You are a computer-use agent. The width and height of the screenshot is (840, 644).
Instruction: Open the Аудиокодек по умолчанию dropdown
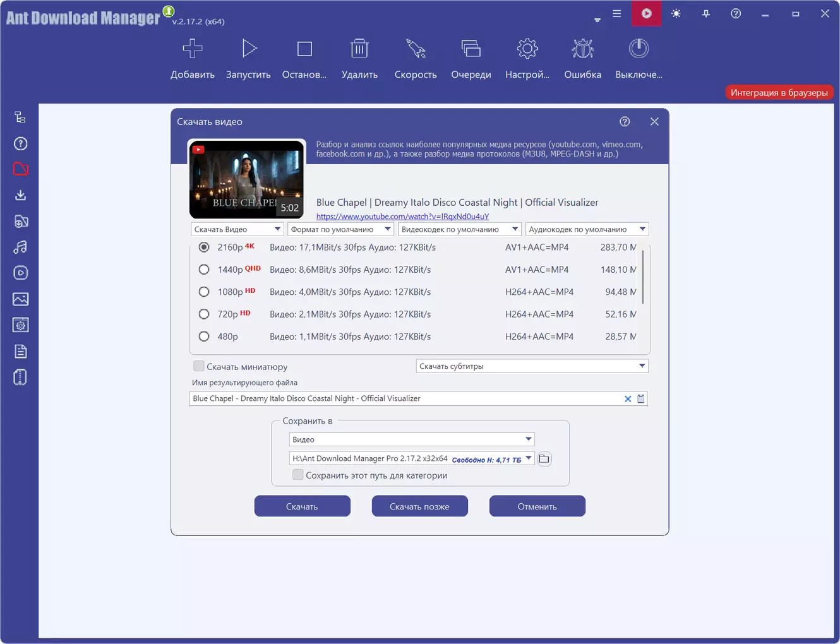[587, 229]
